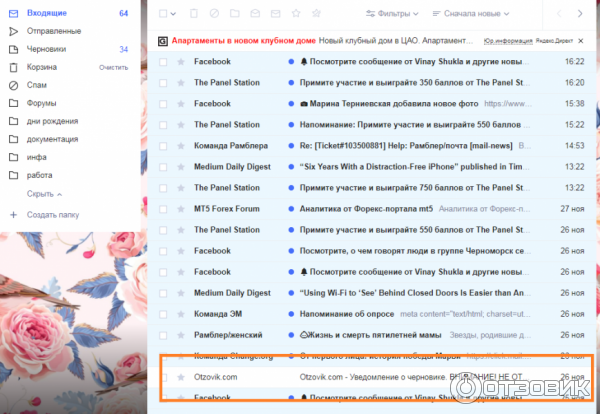Star the first Facebook email at 16:22
Screen dimensions: 600x414
181,61
